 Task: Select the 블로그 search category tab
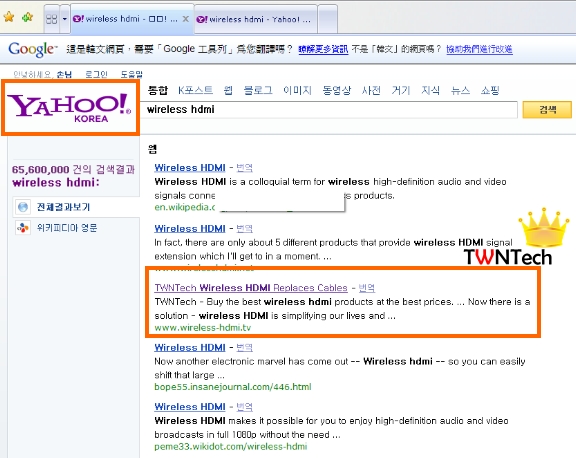tap(258, 90)
